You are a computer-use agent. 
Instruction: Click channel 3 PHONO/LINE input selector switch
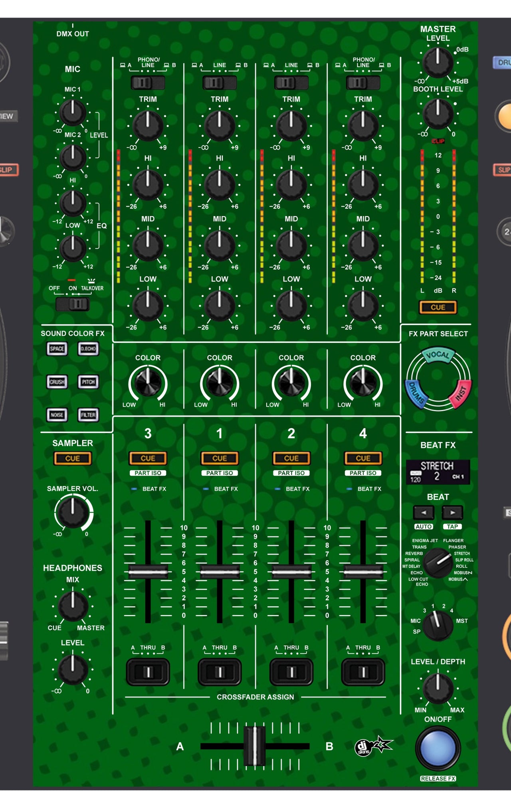pos(148,83)
